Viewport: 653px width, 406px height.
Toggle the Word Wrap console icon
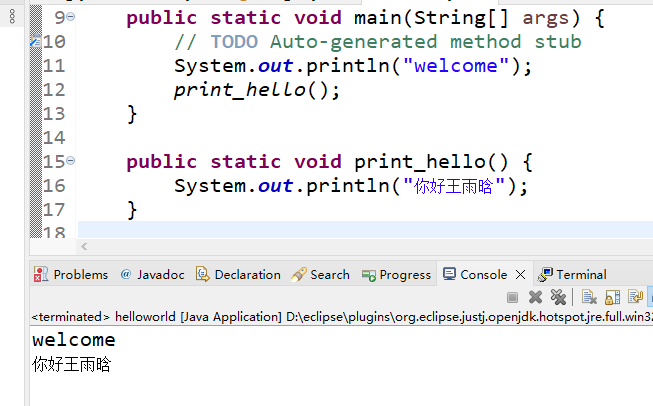click(636, 297)
